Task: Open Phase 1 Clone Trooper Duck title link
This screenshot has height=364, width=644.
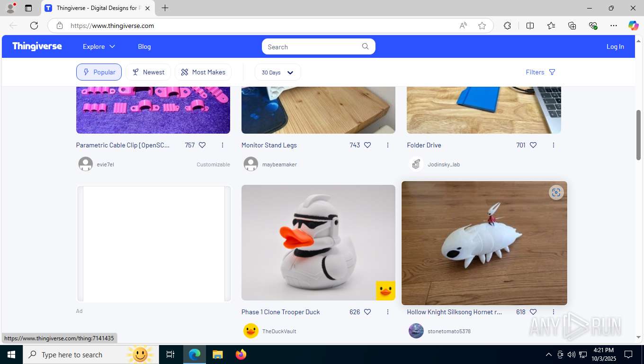Action: [280, 312]
